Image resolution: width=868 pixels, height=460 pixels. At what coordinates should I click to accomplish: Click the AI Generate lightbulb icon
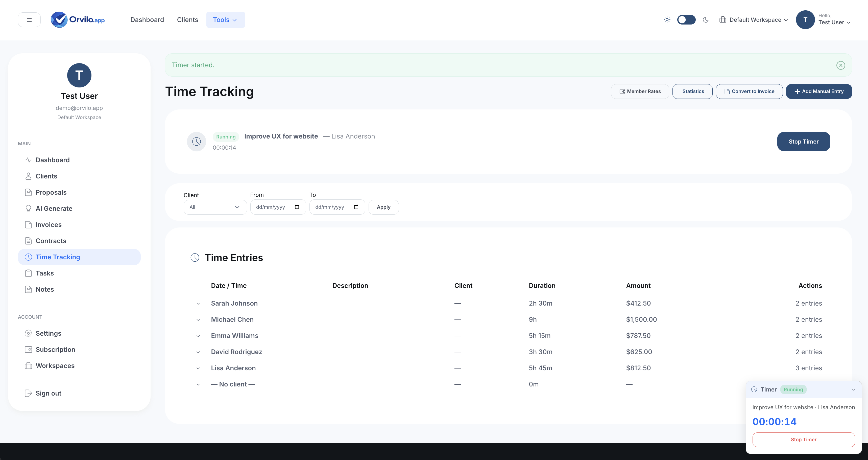[x=28, y=208]
